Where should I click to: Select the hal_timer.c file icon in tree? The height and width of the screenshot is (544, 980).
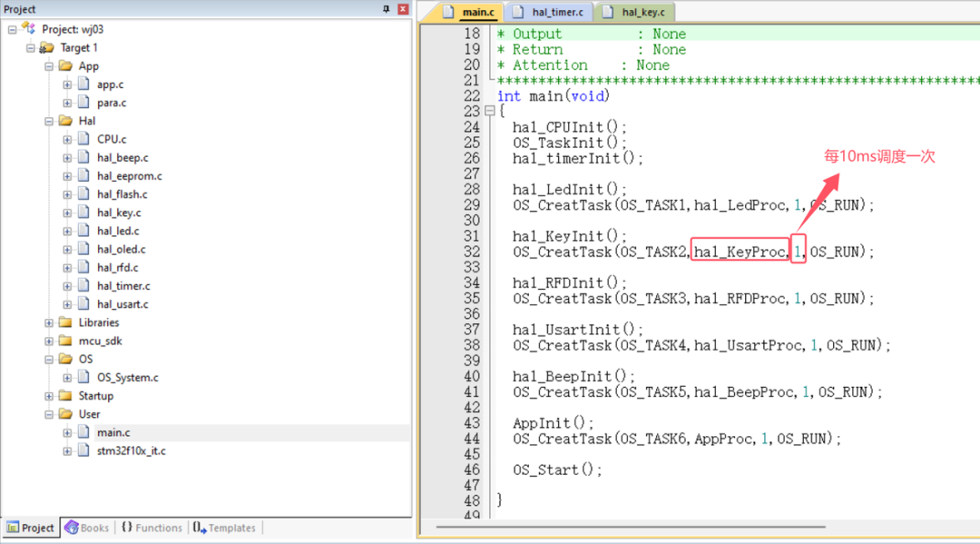pyautogui.click(x=83, y=286)
